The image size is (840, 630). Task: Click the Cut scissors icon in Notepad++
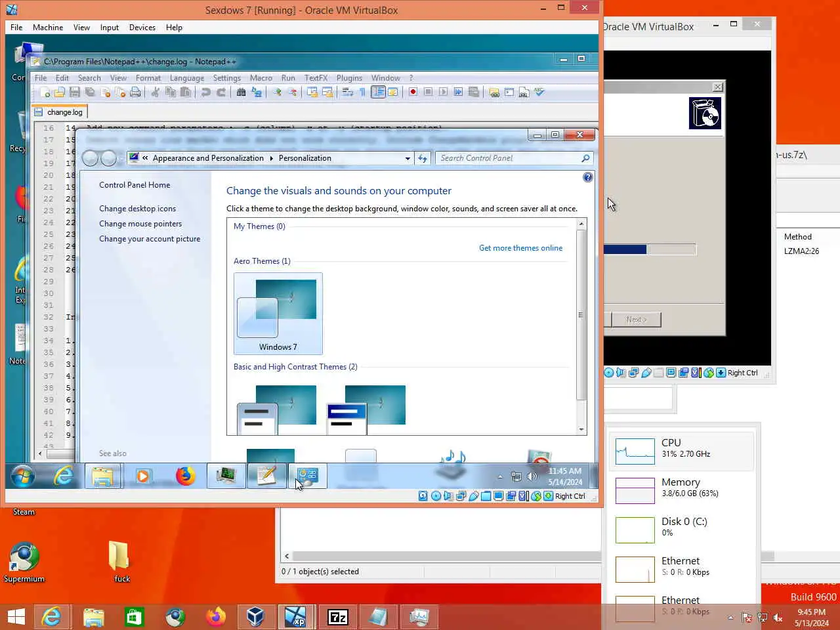[x=155, y=92]
